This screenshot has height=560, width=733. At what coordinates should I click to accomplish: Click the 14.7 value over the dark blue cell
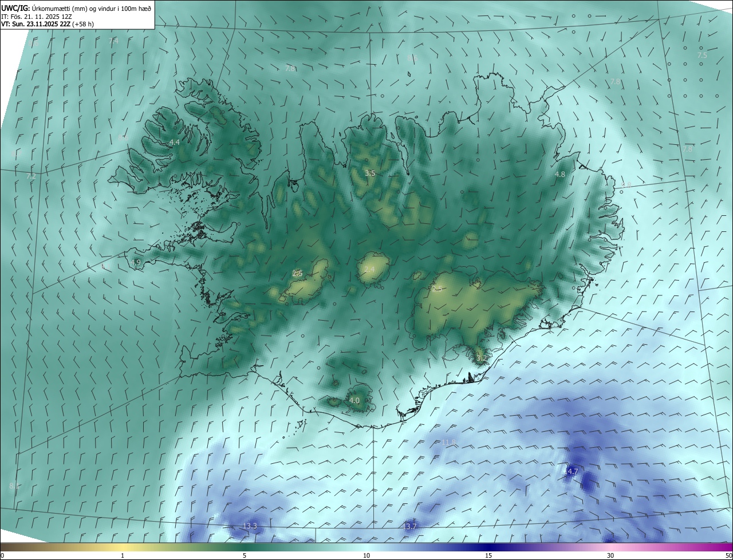[x=571, y=471]
